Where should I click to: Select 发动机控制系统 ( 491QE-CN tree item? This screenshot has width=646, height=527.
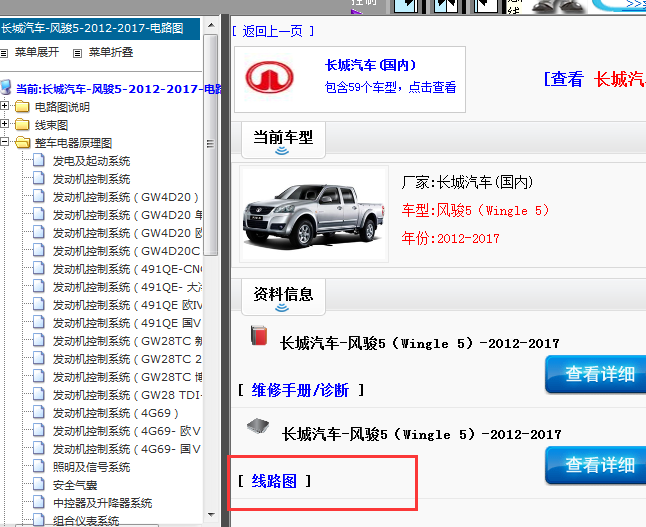(127, 269)
